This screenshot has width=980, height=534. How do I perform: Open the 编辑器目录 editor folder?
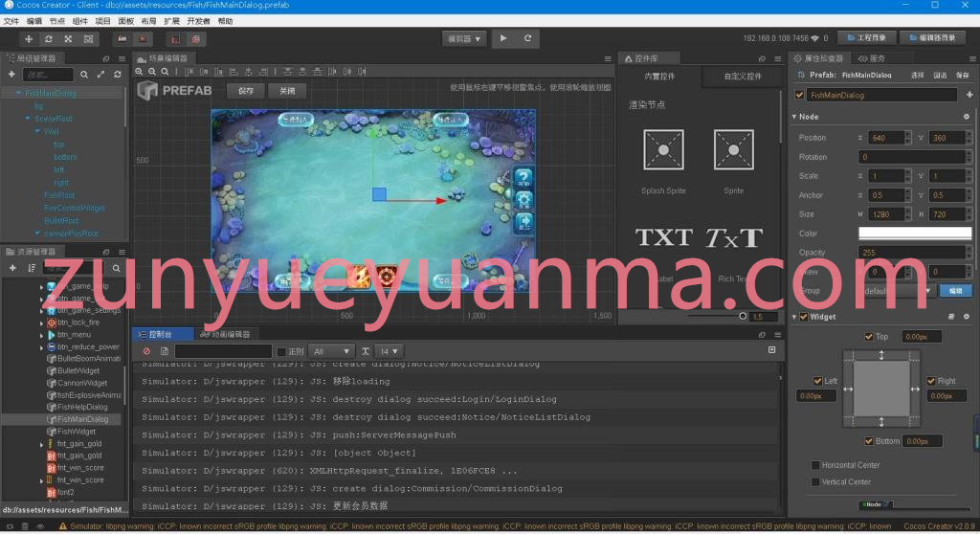[x=932, y=38]
